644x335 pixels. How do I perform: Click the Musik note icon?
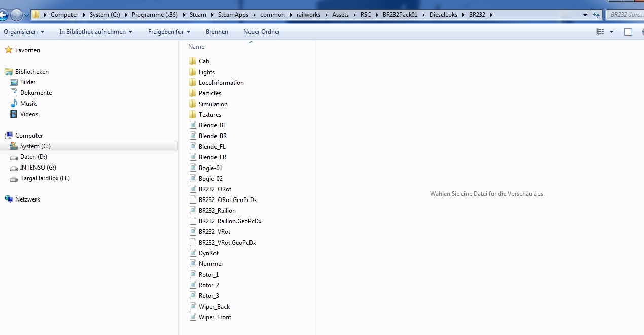coord(14,103)
